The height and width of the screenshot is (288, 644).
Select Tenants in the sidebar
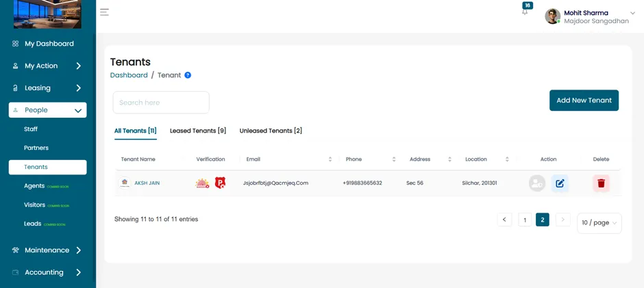tap(48, 167)
